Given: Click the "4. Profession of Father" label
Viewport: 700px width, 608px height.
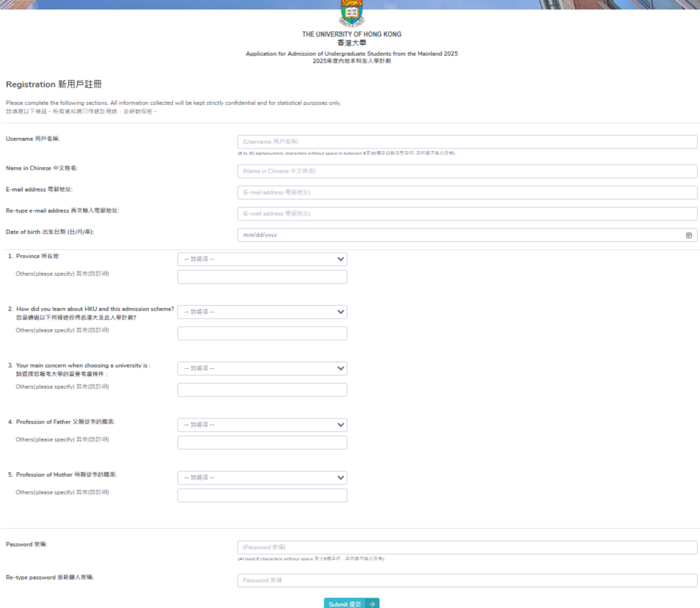Looking at the screenshot, I should click(61, 422).
